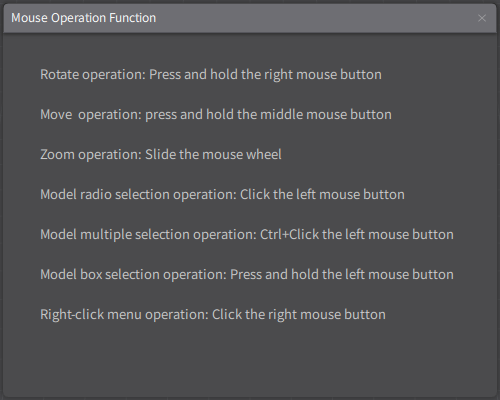Viewport: 500px width, 400px height.
Task: Click 'press and hold the middle mouse button' text
Action: pos(268,115)
